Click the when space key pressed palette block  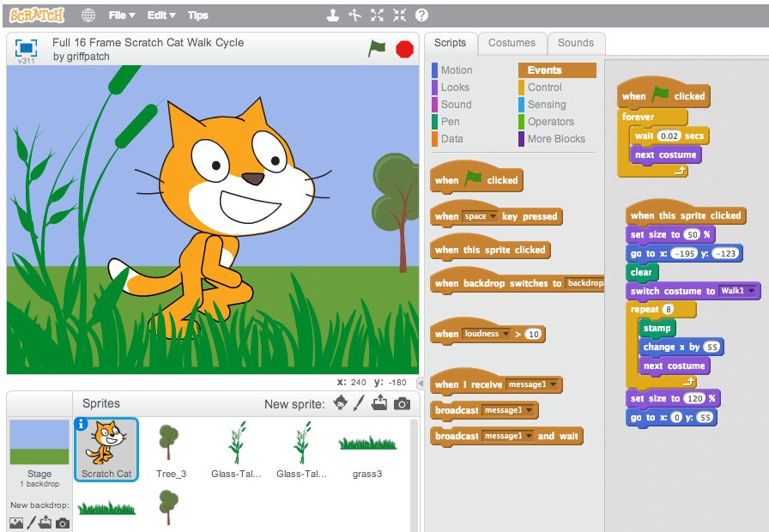pos(496,215)
